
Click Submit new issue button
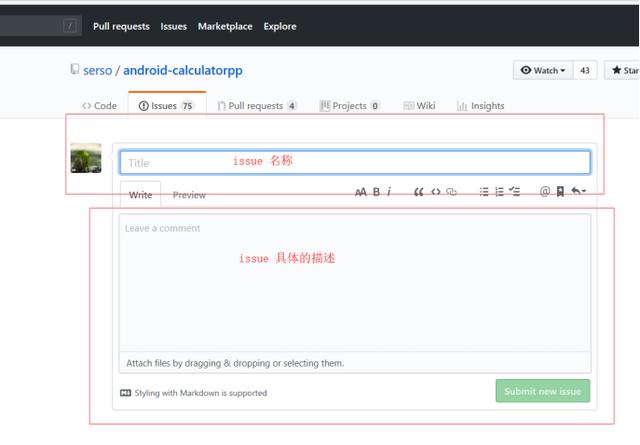click(542, 391)
